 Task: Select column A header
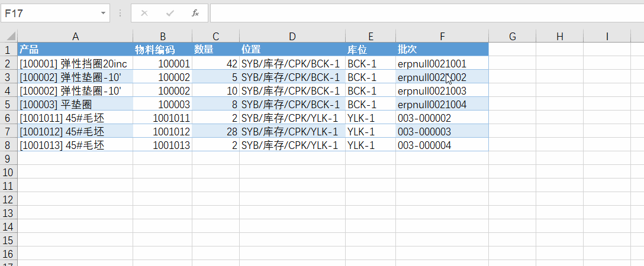tap(75, 37)
